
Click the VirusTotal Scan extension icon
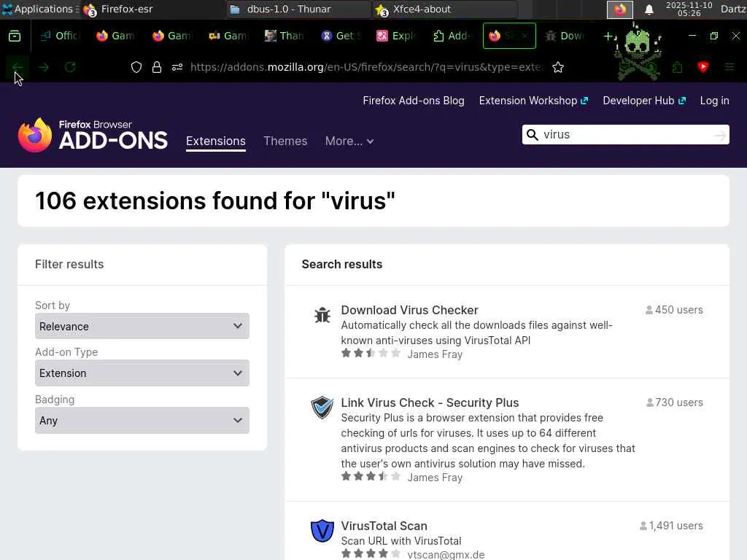[322, 531]
